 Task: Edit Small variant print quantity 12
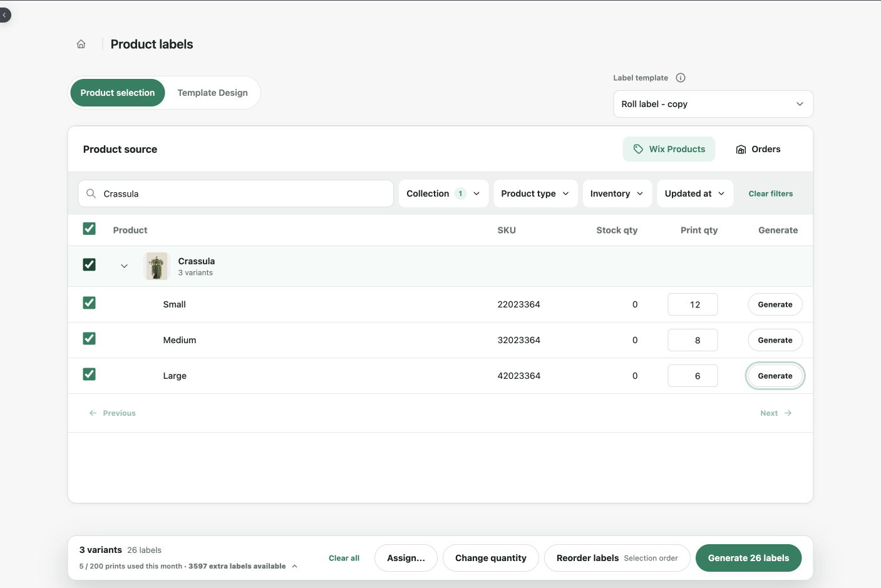[693, 304]
